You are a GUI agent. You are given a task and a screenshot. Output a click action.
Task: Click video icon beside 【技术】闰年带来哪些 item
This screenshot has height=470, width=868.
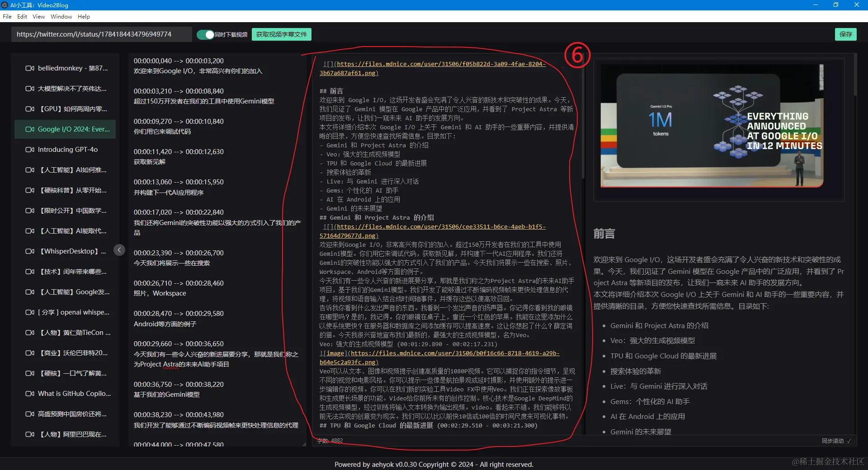[30, 272]
